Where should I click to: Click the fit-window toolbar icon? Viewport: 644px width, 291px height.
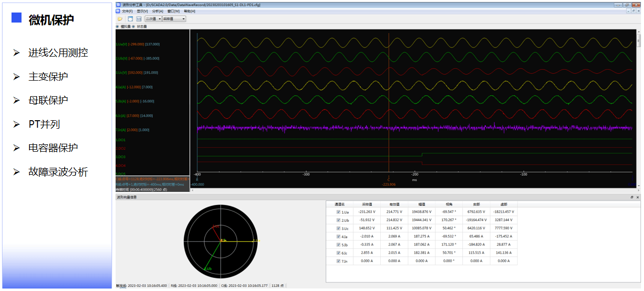pyautogui.click(x=130, y=19)
